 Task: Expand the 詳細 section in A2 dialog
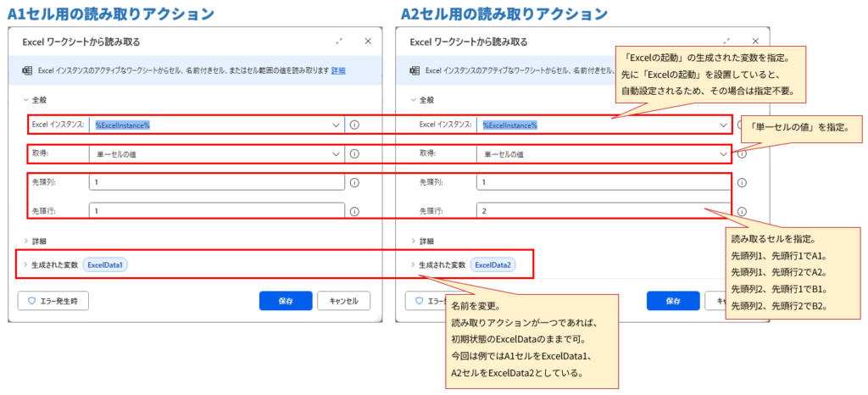click(x=413, y=242)
